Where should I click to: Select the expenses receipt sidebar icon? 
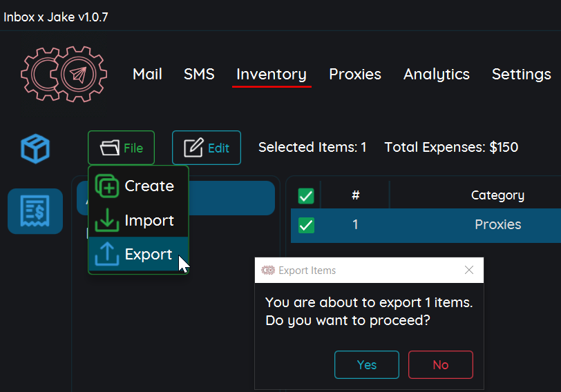(x=35, y=211)
